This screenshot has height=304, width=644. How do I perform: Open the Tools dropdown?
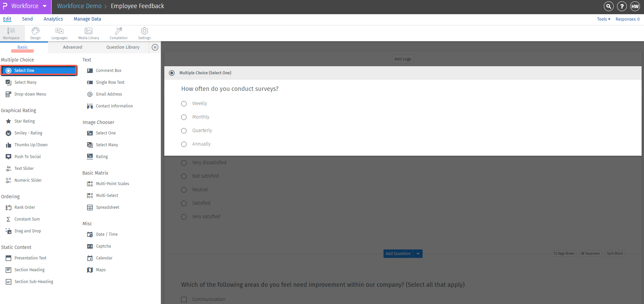(603, 19)
